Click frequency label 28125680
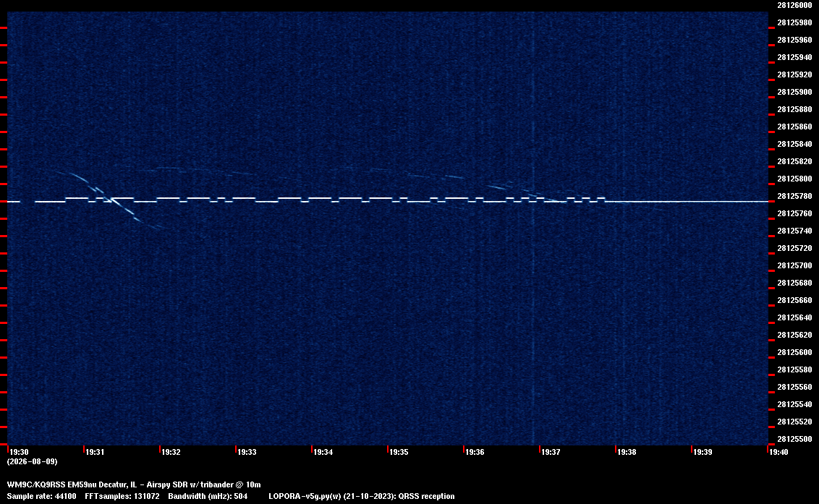819x504 pixels. click(794, 283)
